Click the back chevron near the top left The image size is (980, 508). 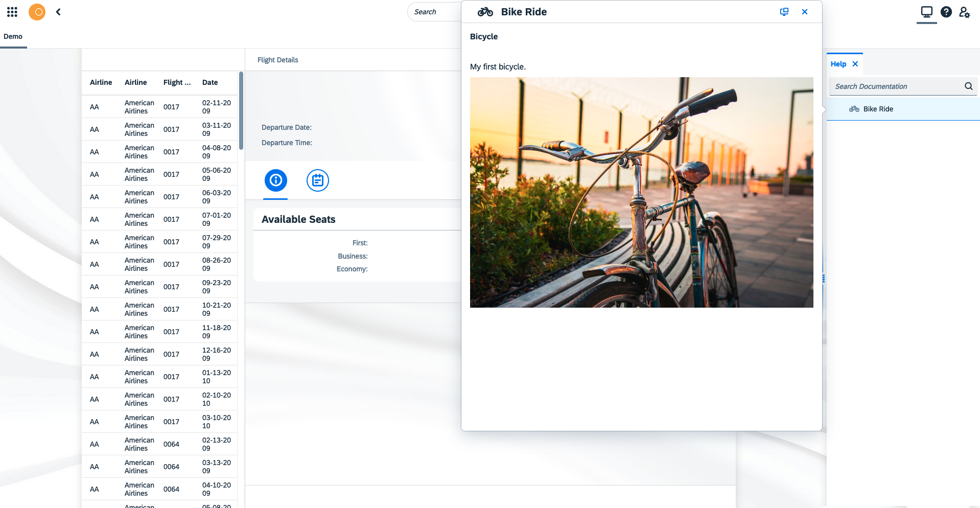(58, 12)
